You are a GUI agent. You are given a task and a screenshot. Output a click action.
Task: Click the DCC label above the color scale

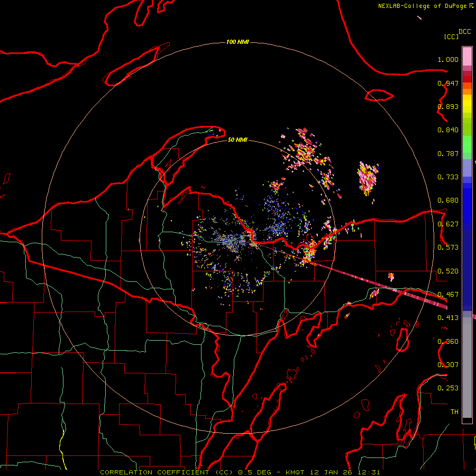(464, 32)
